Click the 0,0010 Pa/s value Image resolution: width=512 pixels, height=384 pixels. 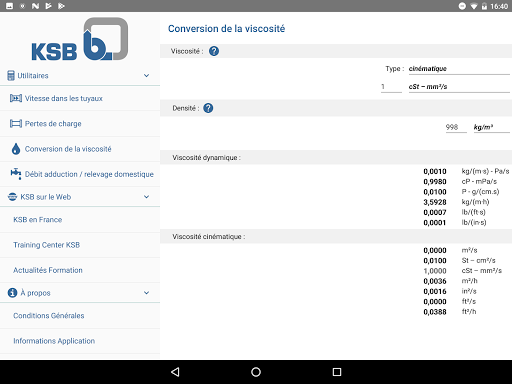(435, 171)
